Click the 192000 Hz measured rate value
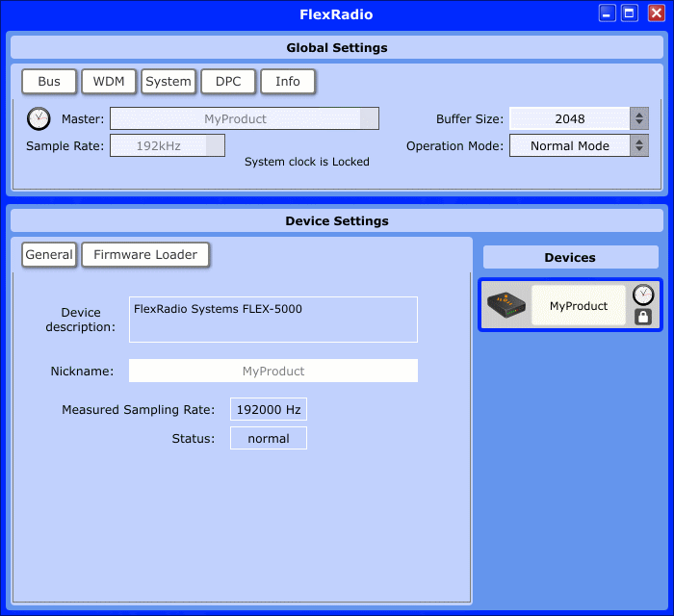Screen dimensions: 674x616 click(x=269, y=409)
